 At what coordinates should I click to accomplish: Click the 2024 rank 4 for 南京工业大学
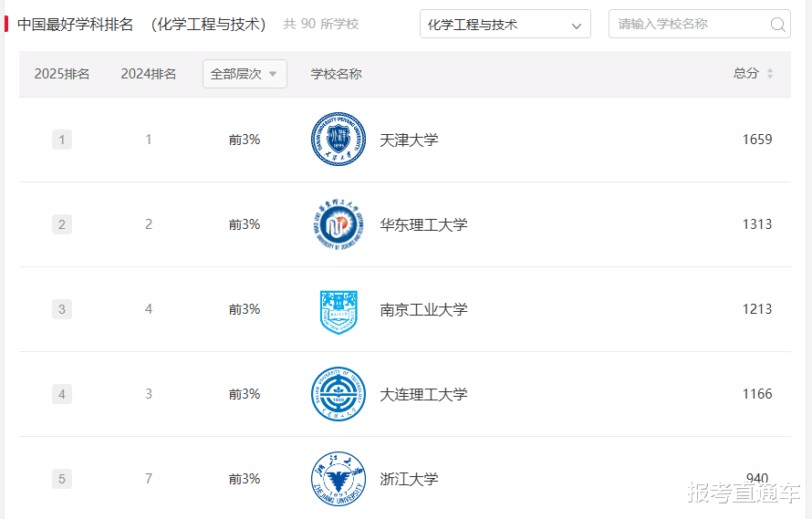point(149,309)
